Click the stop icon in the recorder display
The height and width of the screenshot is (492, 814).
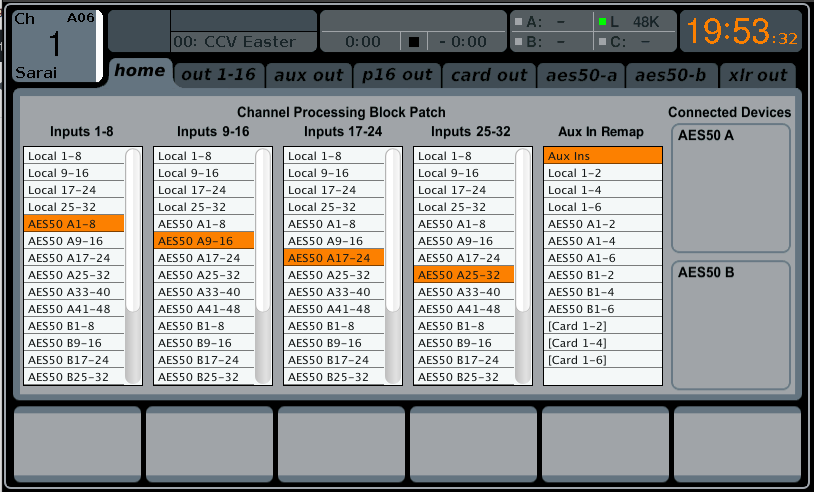coord(414,42)
